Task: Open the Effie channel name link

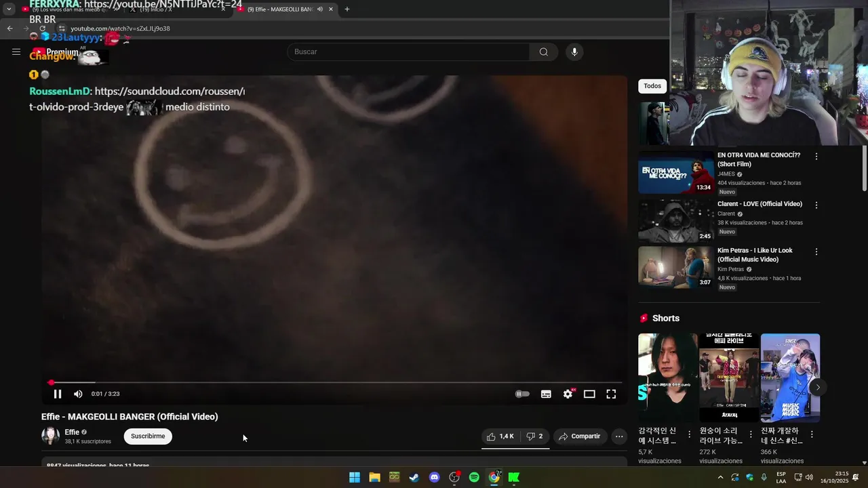Action: [72, 432]
